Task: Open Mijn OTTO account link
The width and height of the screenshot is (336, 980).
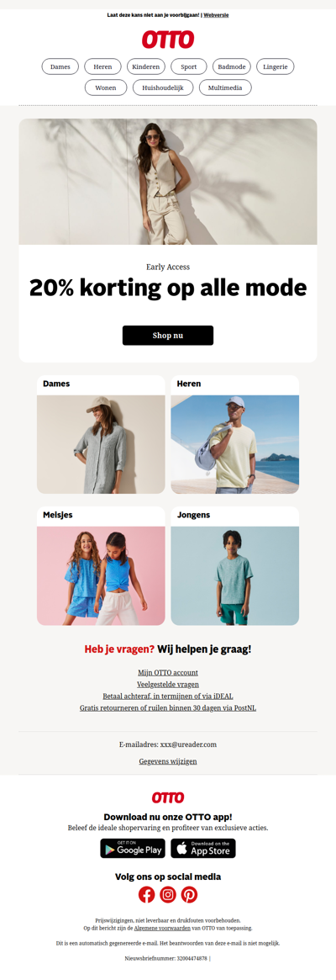Action: click(x=168, y=672)
